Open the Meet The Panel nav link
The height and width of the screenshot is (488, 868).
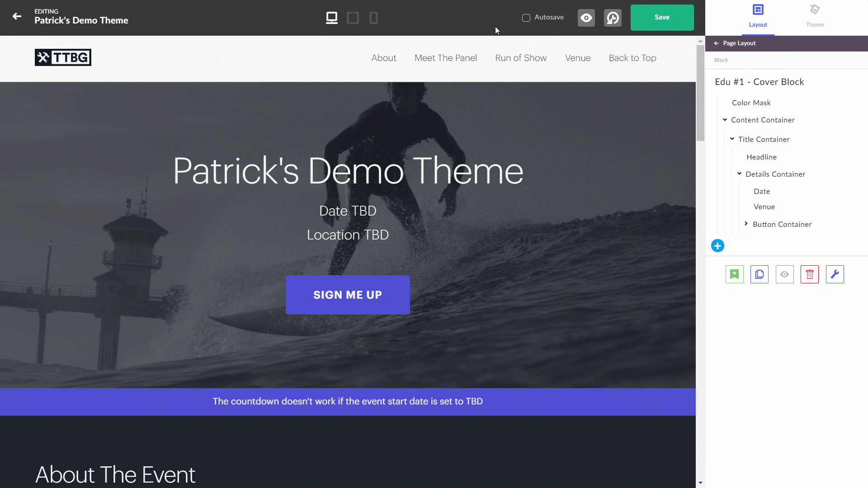coord(446,58)
